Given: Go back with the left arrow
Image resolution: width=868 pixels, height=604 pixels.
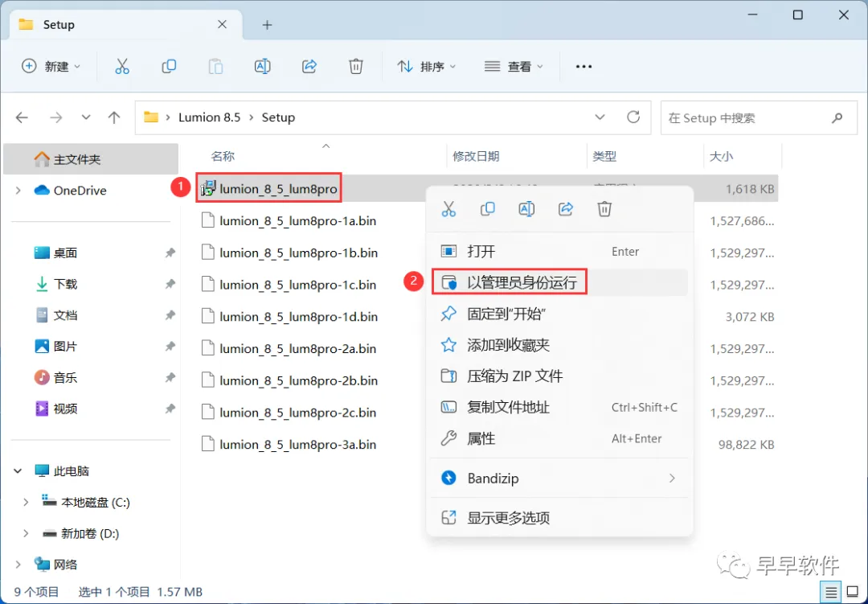Looking at the screenshot, I should tap(22, 117).
